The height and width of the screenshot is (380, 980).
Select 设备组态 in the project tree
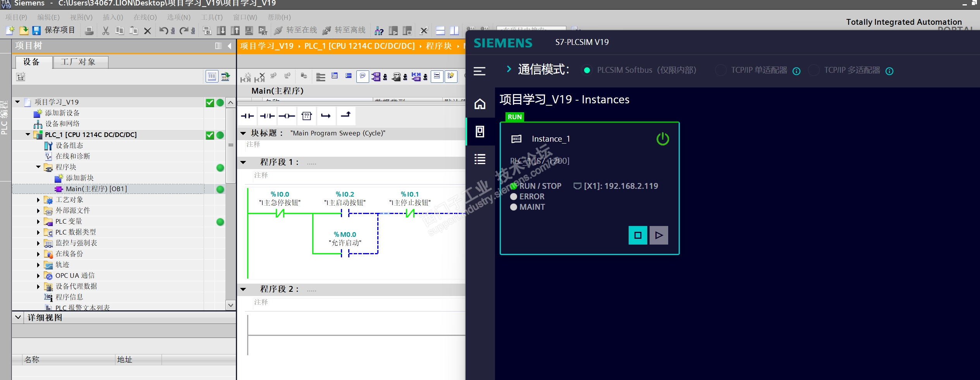(x=69, y=145)
